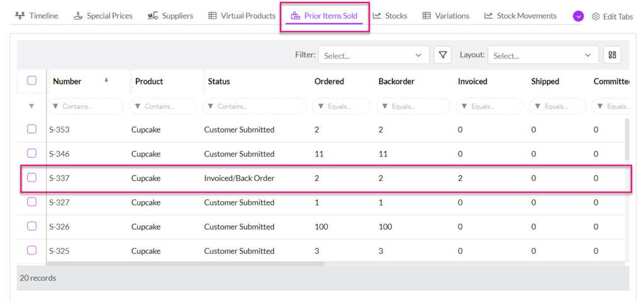Click the horizontal scrollbar below the table
644x301 pixels.
(x=186, y=264)
